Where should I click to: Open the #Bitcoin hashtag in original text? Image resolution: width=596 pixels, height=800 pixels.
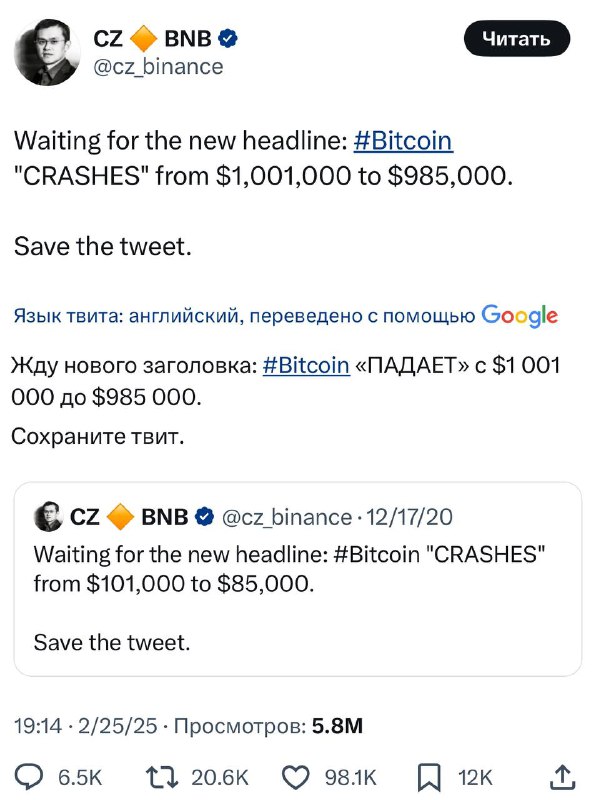coord(403,140)
